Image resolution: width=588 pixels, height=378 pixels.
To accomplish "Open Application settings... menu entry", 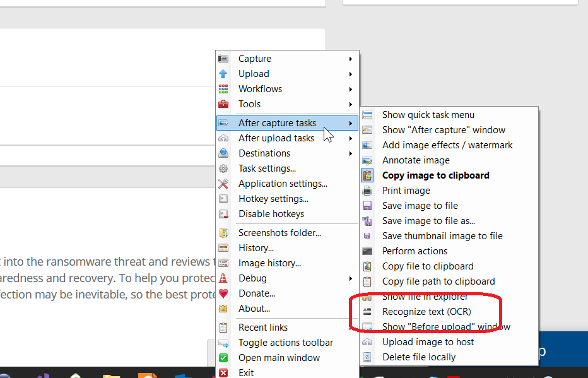I will tap(287, 184).
